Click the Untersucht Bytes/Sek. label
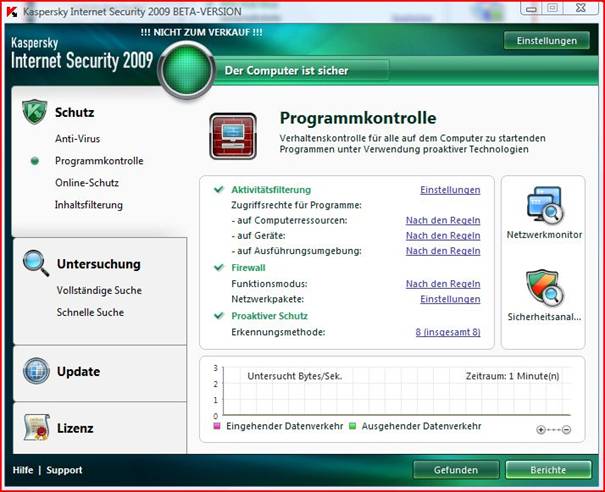The width and height of the screenshot is (605, 492). tap(295, 376)
